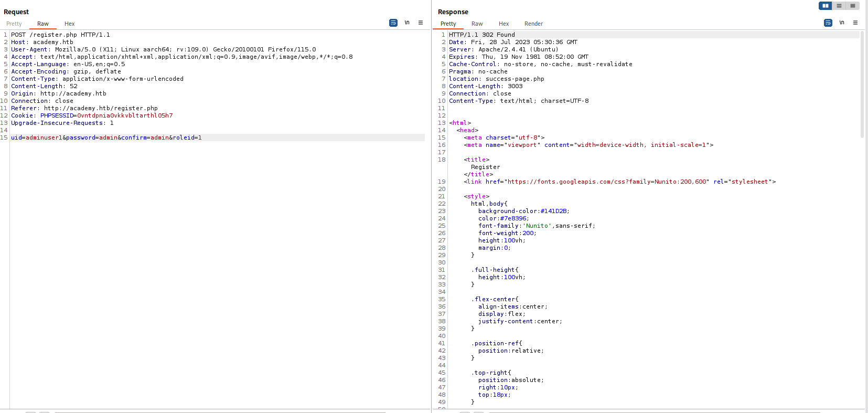The height and width of the screenshot is (413, 868).
Task: Click the Request panel title
Action: pyautogui.click(x=16, y=12)
